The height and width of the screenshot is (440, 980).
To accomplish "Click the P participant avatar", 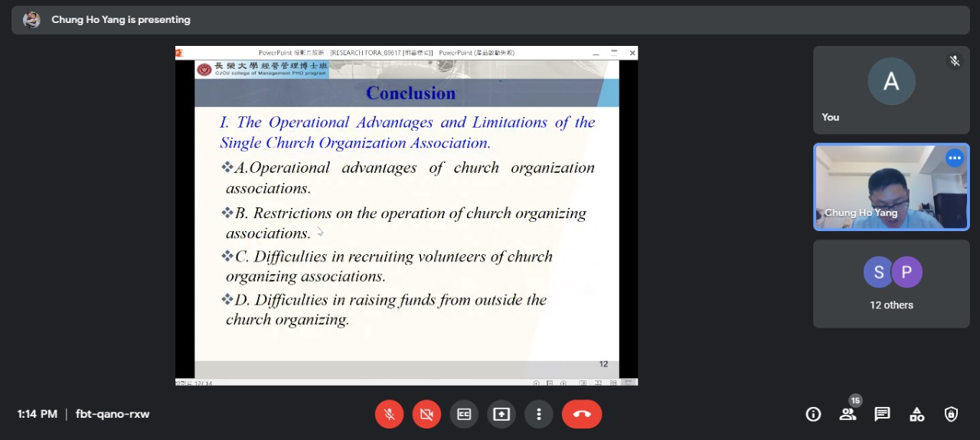I will pos(906,272).
